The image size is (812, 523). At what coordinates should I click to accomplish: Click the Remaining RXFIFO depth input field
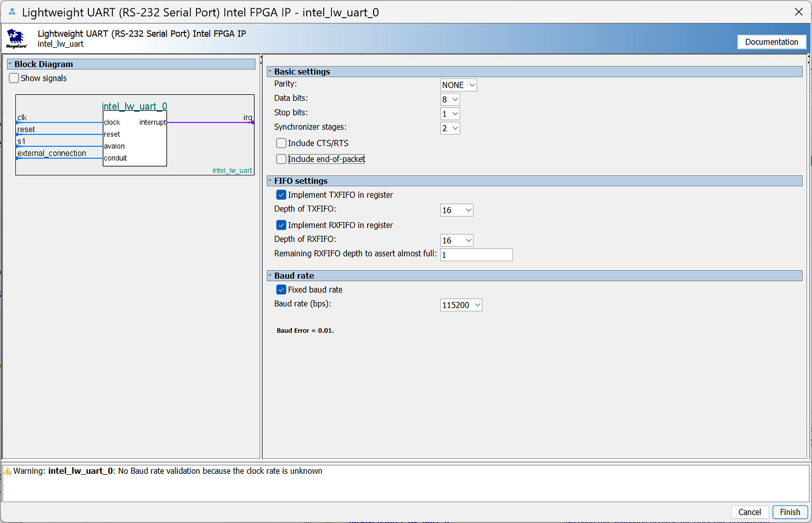476,254
